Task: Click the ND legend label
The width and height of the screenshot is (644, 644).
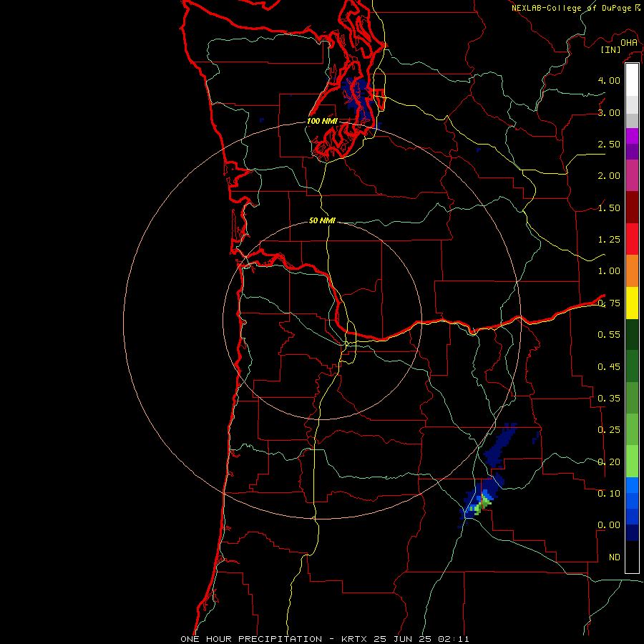Action: click(x=615, y=557)
